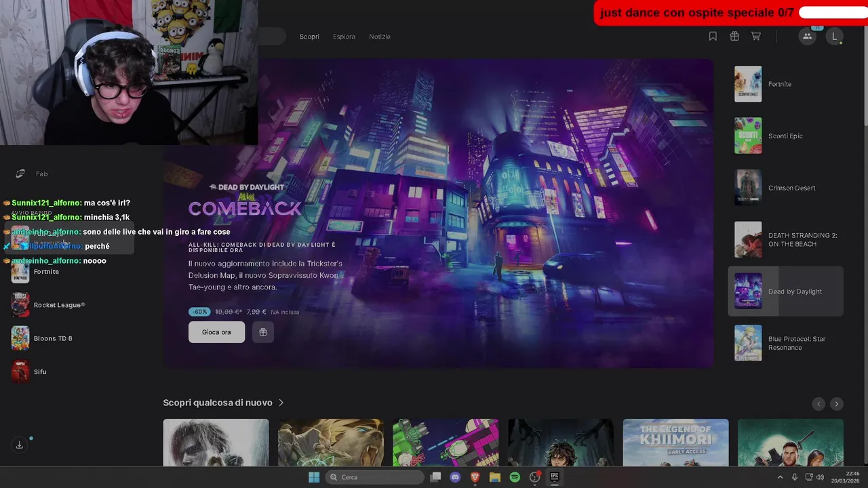
Task: Switch to the Scopri tab
Action: [x=309, y=37]
